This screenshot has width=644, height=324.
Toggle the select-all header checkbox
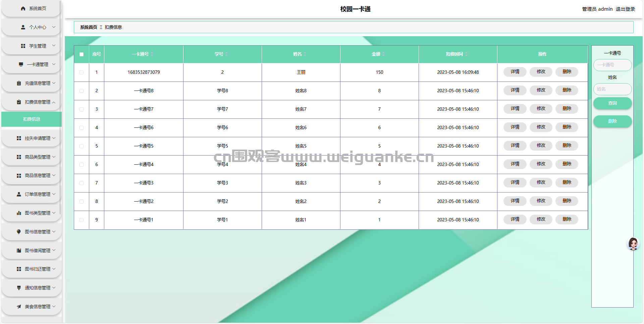[x=82, y=54]
